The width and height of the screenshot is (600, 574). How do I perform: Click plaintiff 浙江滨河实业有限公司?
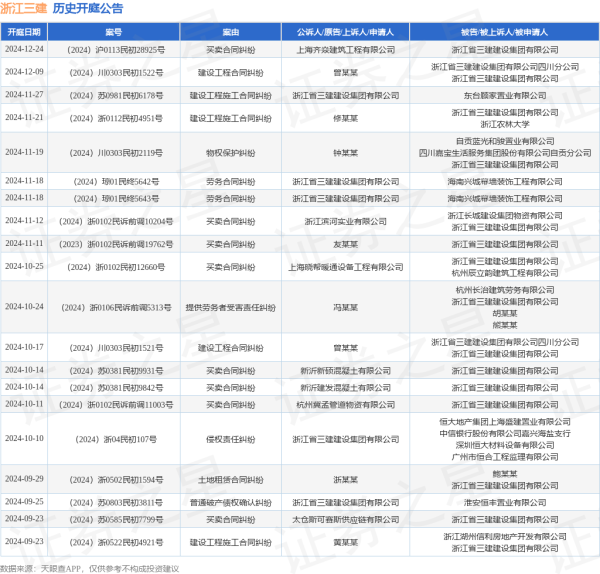(346, 221)
